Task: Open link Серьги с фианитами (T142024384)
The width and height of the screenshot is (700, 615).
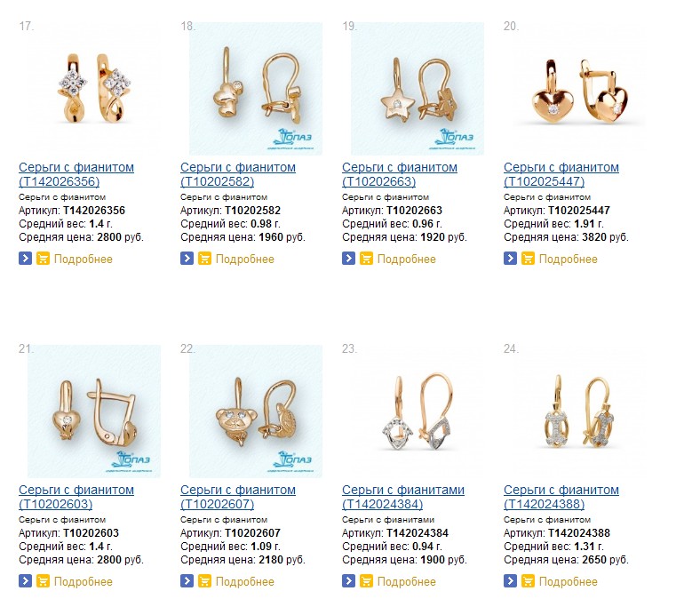Action: [403, 497]
